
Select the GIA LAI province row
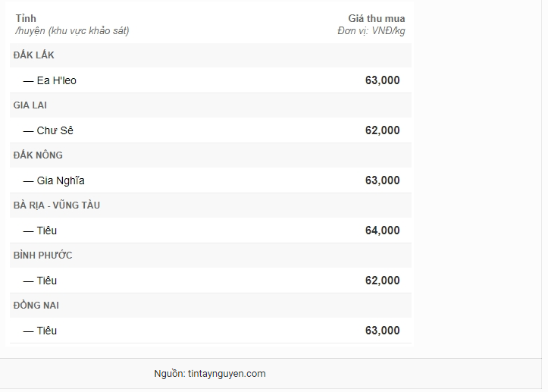point(30,105)
